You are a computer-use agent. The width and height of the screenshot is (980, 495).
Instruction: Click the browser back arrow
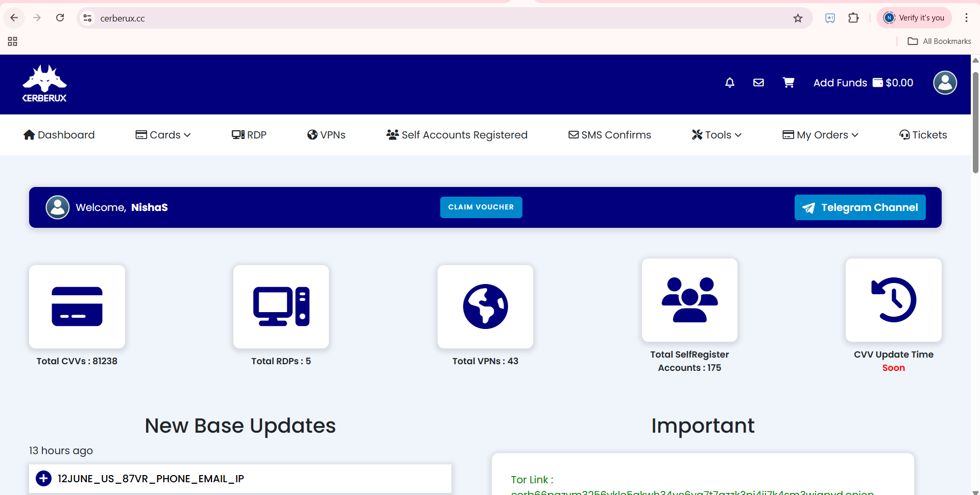(14, 18)
